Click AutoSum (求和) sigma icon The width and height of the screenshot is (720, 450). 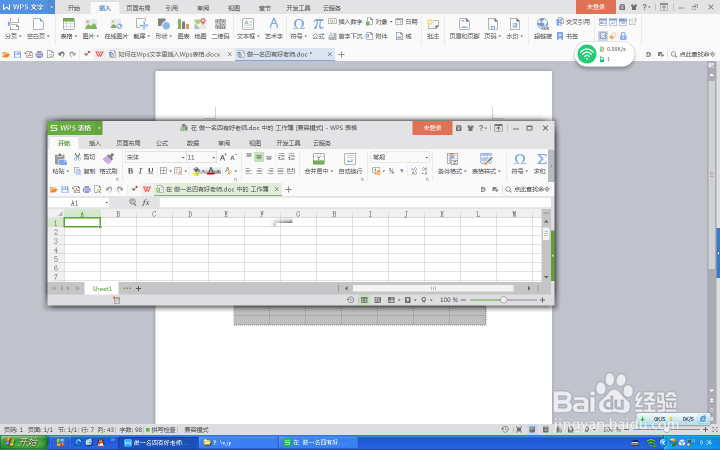click(x=541, y=164)
